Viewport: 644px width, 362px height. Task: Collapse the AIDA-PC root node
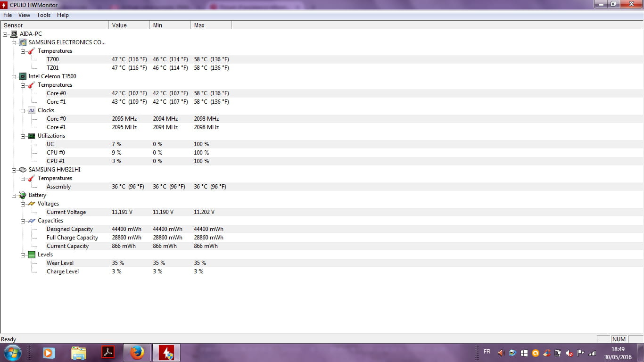5,34
